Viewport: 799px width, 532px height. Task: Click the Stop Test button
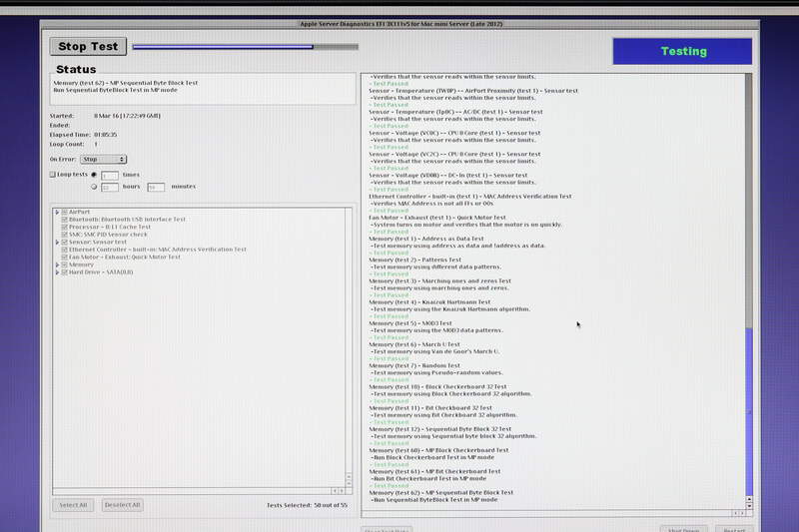tap(88, 46)
